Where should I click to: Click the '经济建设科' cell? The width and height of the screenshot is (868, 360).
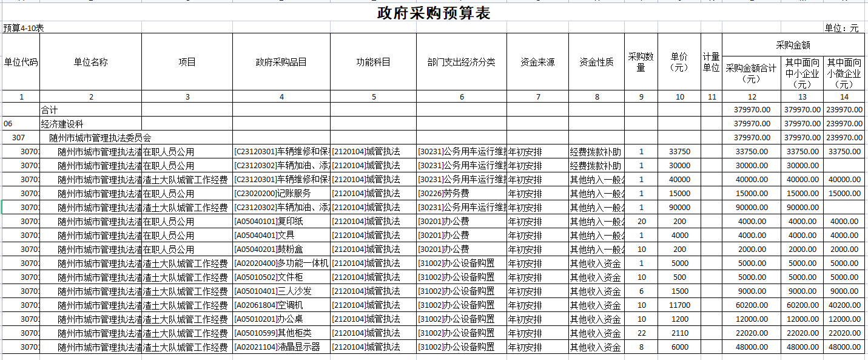tap(91, 124)
